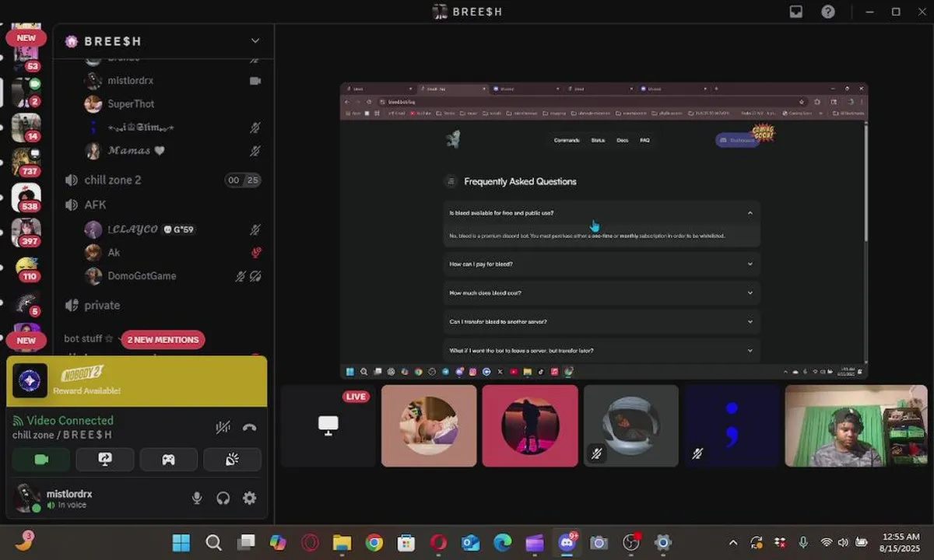Open server with 110 unread badge
Viewport: 934px width, 560px height.
pos(26,268)
